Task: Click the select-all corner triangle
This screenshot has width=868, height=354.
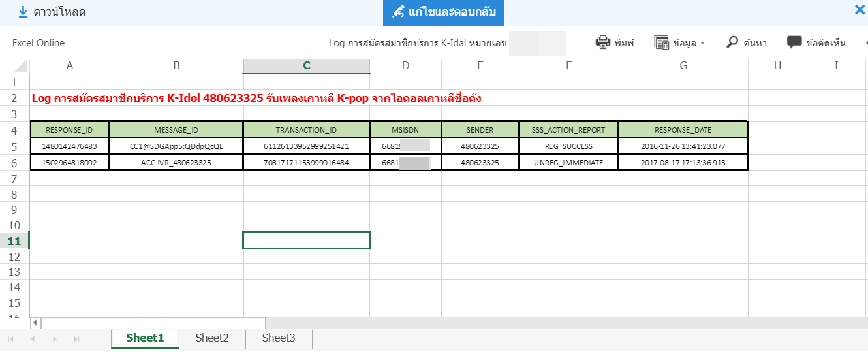Action: click(x=20, y=66)
